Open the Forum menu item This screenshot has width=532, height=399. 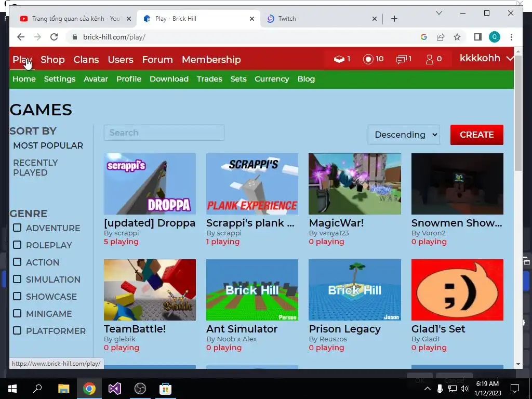coord(157,59)
